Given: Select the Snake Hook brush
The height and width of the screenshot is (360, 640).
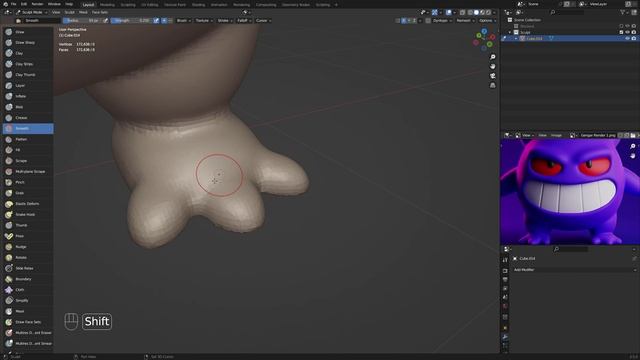Looking at the screenshot, I should 28,214.
